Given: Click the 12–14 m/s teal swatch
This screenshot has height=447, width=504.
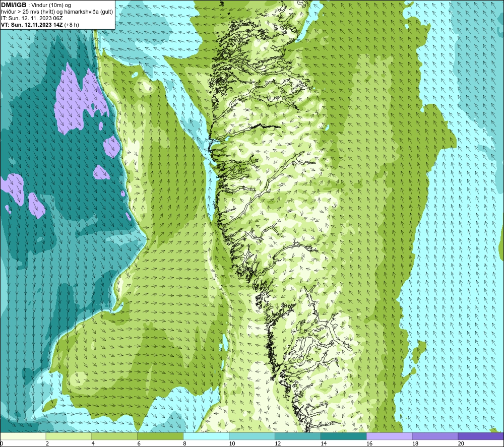Looking at the screenshot, I should pyautogui.click(x=298, y=436).
